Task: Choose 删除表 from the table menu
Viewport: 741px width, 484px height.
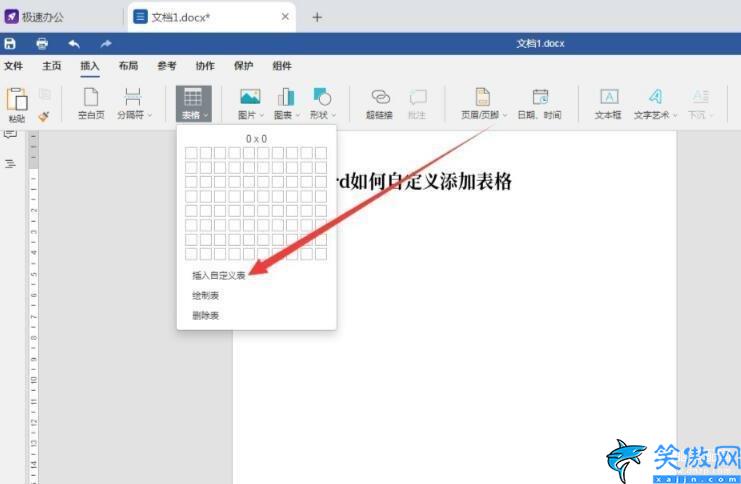Action: (x=206, y=315)
